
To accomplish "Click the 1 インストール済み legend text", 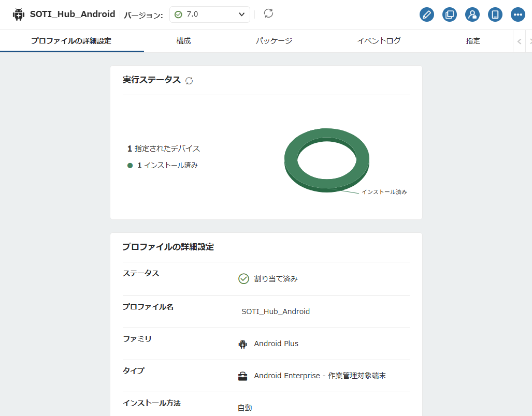I will pos(168,166).
